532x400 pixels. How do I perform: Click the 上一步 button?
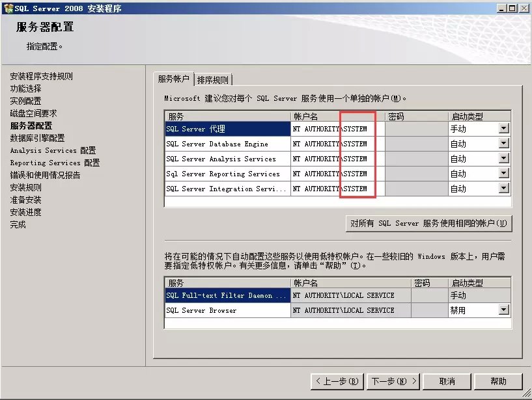337,382
